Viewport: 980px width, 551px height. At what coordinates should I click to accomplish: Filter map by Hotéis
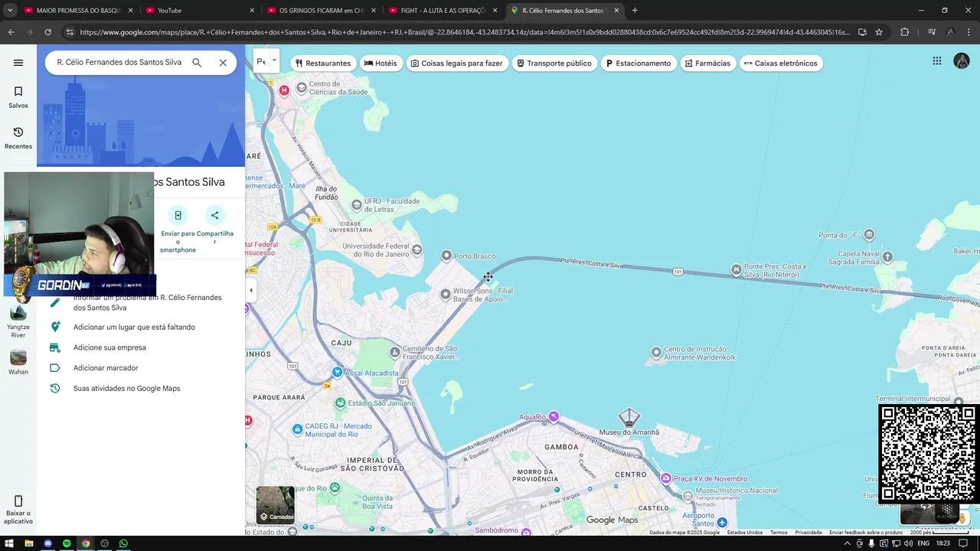(x=381, y=64)
